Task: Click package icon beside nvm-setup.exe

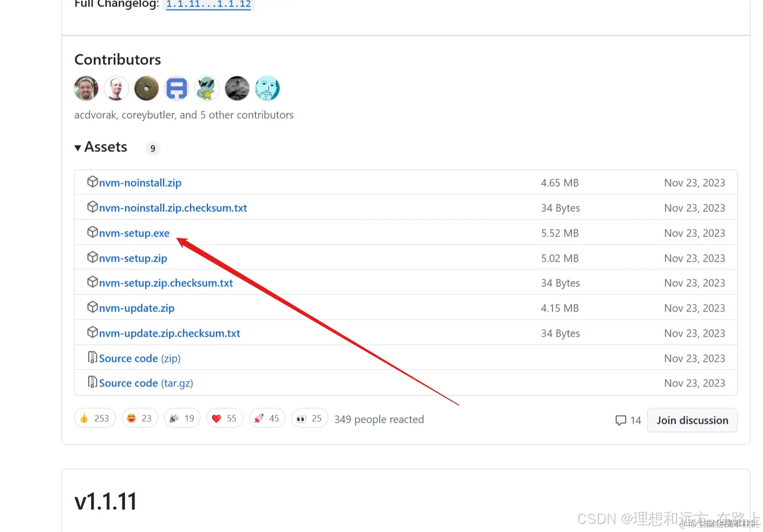Action: (92, 232)
